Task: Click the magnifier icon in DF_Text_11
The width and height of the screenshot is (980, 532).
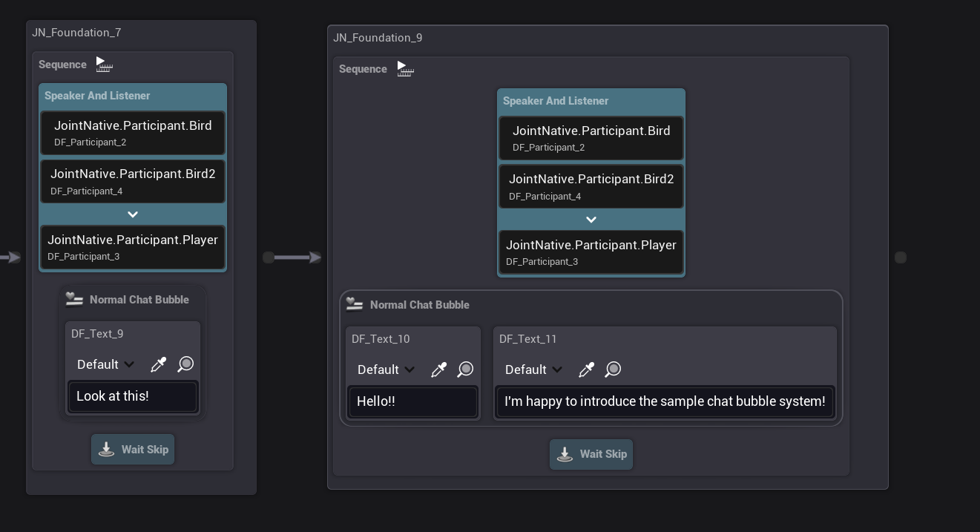Action: 613,370
